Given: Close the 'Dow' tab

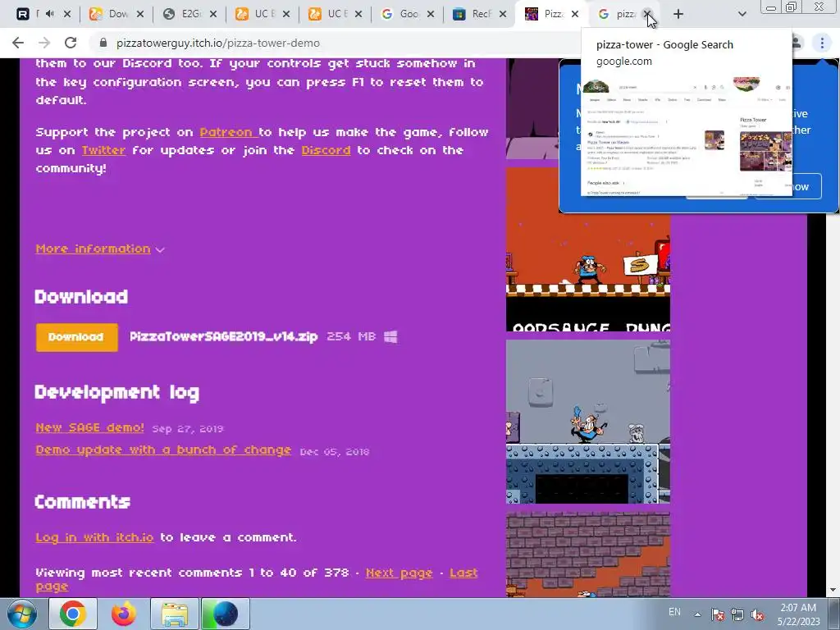Looking at the screenshot, I should [139, 14].
